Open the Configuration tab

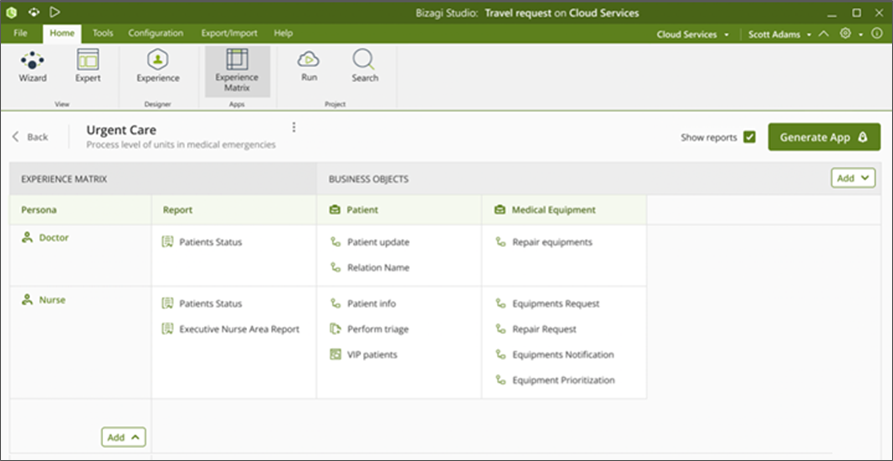(x=155, y=33)
